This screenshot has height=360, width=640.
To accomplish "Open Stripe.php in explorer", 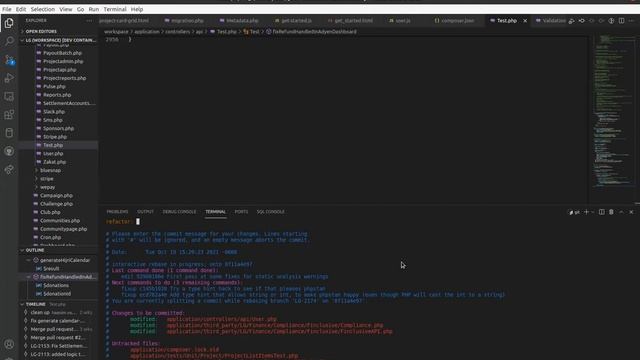I will click(x=55, y=137).
